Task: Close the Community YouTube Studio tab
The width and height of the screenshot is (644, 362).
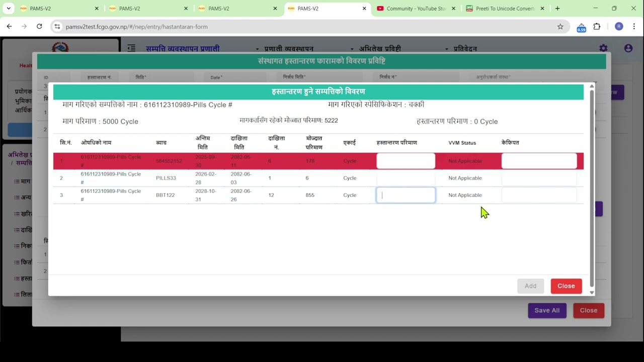Action: [454, 9]
